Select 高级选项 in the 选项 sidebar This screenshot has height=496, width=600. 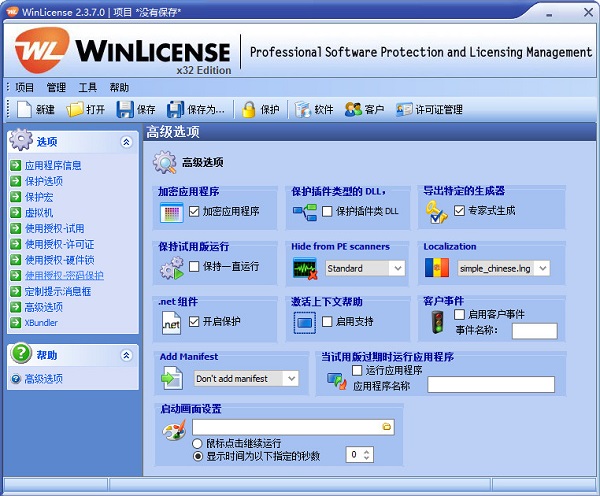44,307
